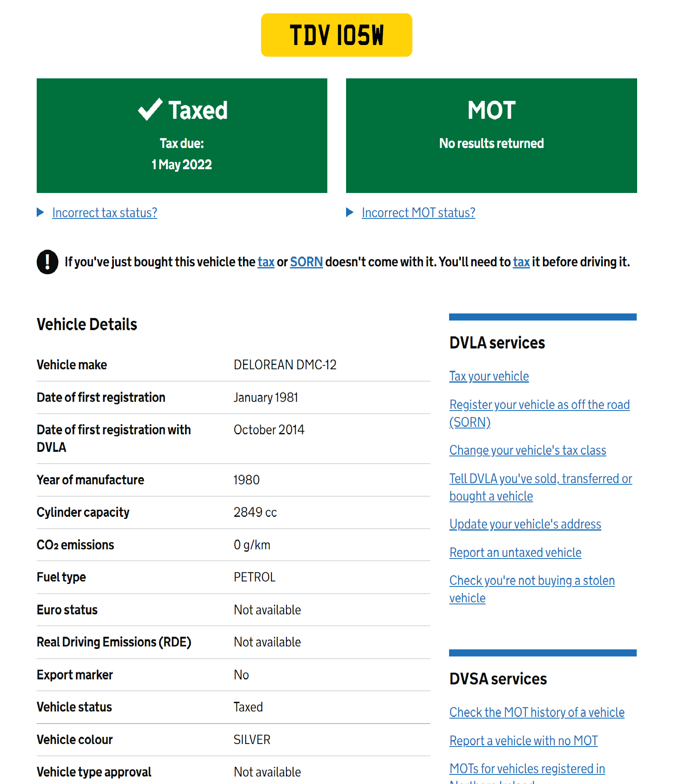The height and width of the screenshot is (784, 683).
Task: Click the first 'tax' link before 'or SORN'
Action: (x=266, y=262)
